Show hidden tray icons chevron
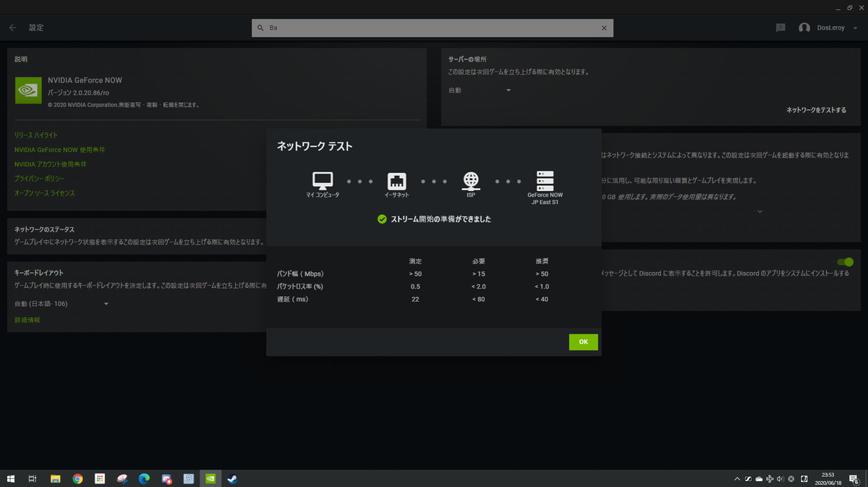The width and height of the screenshot is (868, 487). click(737, 478)
